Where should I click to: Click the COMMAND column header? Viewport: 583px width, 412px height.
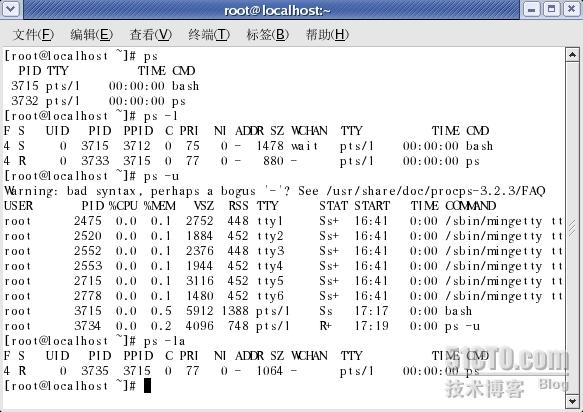point(471,206)
